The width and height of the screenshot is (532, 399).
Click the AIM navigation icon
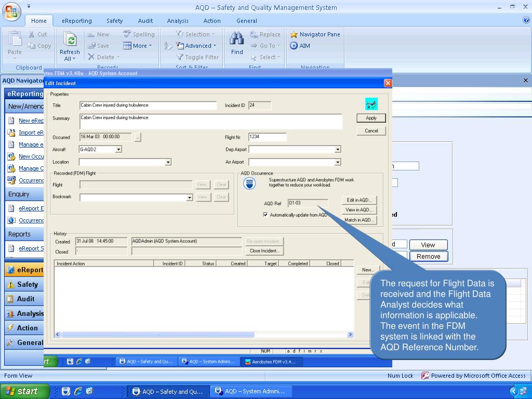(x=294, y=46)
